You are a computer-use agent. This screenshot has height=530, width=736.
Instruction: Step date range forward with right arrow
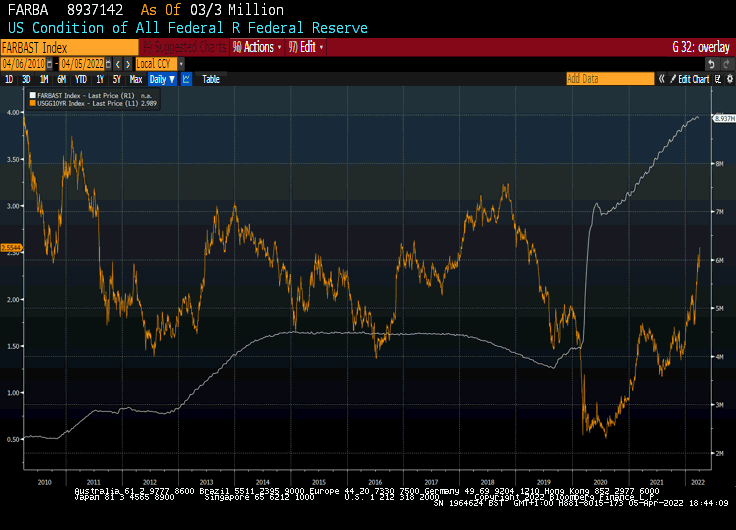tap(127, 63)
